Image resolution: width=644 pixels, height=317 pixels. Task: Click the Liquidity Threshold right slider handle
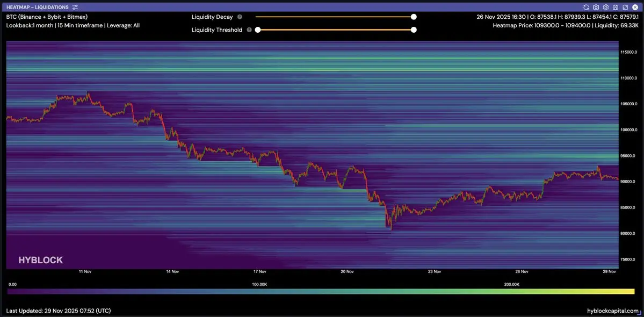click(x=414, y=30)
